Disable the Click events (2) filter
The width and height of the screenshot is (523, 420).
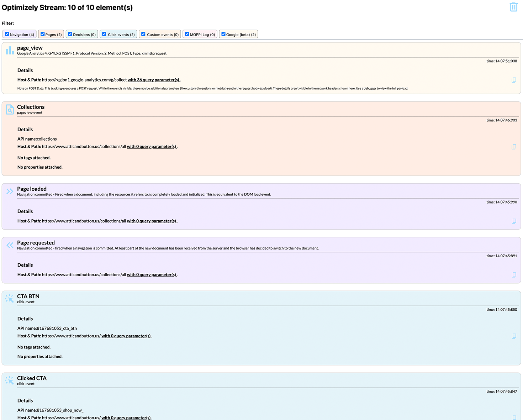[104, 34]
